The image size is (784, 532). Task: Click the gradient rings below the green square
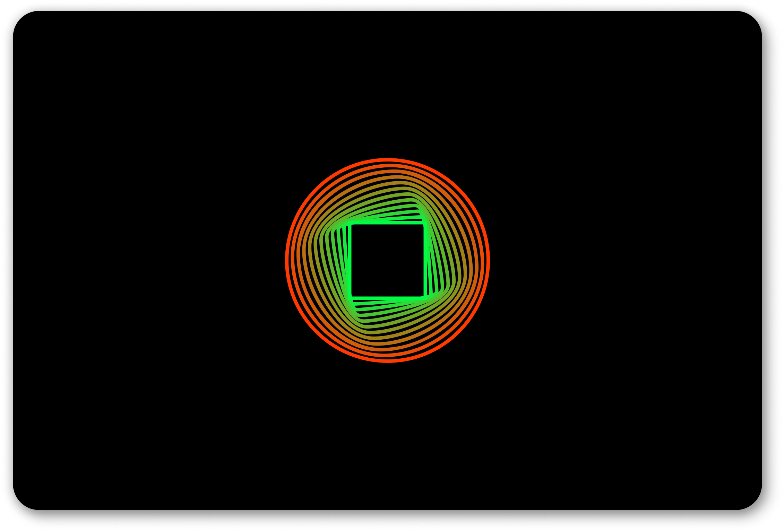coord(387,329)
